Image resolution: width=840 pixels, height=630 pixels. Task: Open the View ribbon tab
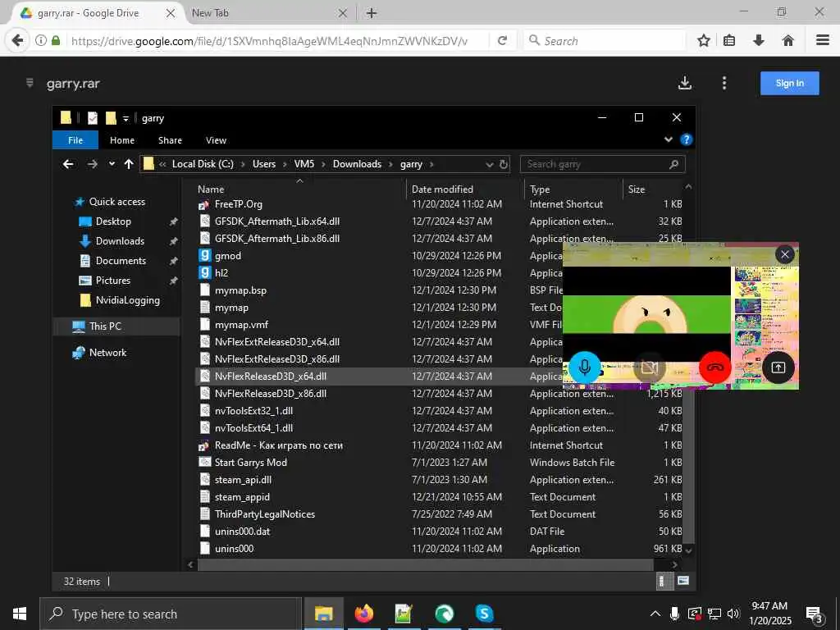(x=216, y=140)
